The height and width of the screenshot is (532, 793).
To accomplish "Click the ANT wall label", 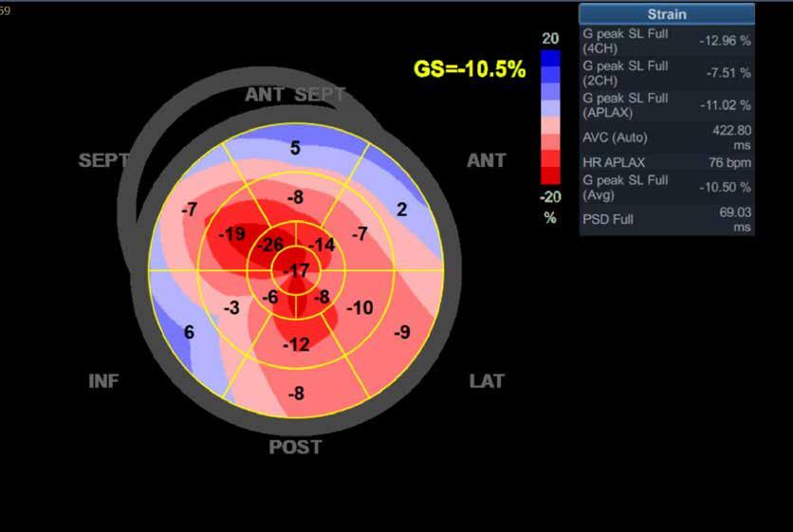I will click(486, 160).
